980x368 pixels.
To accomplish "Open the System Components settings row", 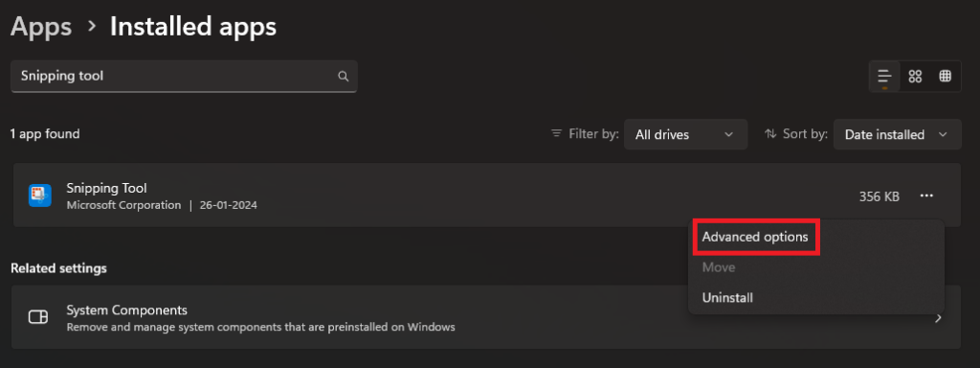I will 486,317.
